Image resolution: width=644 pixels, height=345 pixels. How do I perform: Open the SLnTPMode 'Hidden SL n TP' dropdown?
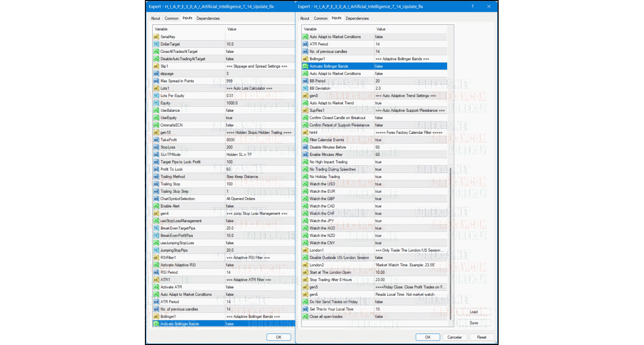pyautogui.click(x=258, y=155)
